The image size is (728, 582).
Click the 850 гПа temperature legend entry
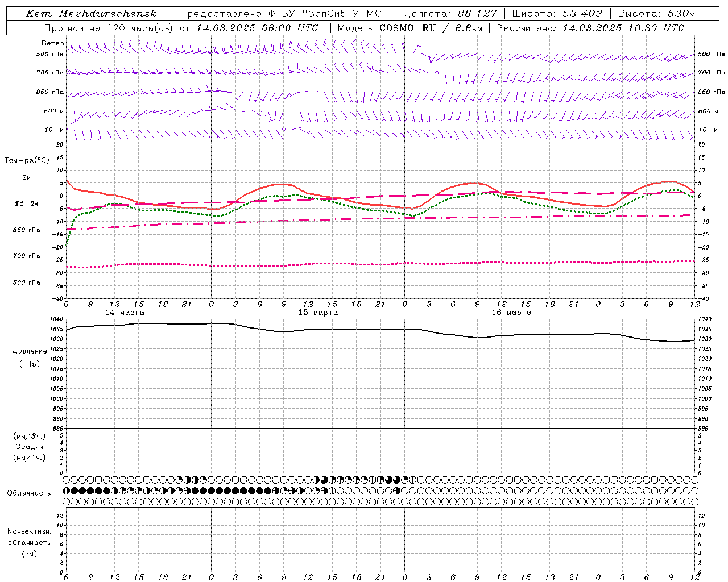pos(26,230)
